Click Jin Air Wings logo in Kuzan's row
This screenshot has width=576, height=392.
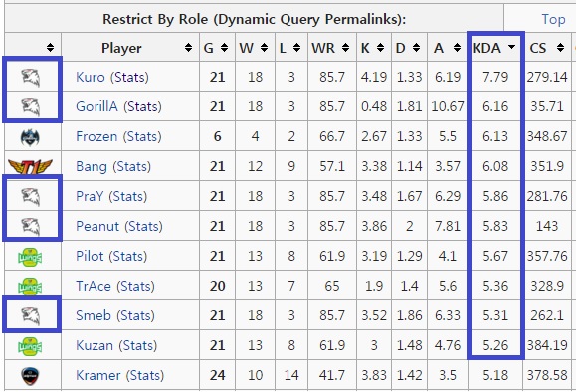(30, 346)
